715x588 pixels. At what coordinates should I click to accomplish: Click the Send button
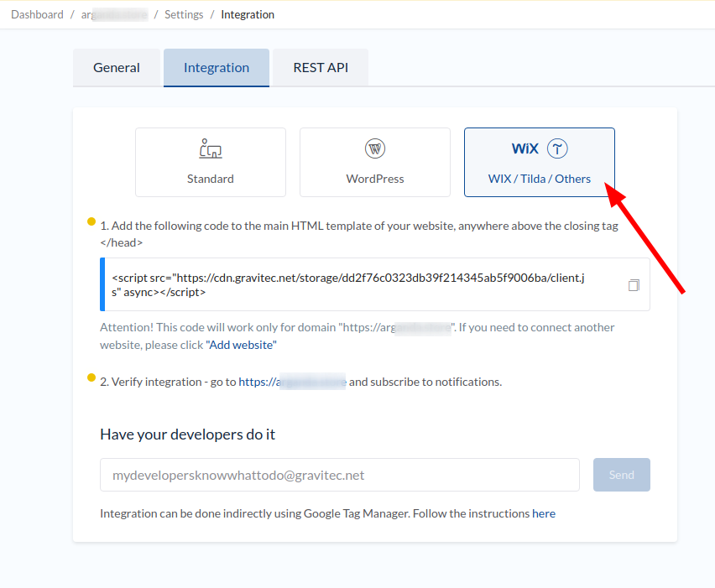tap(622, 475)
